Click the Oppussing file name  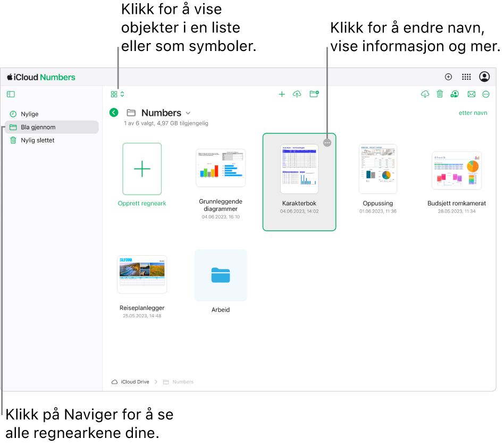(x=378, y=204)
